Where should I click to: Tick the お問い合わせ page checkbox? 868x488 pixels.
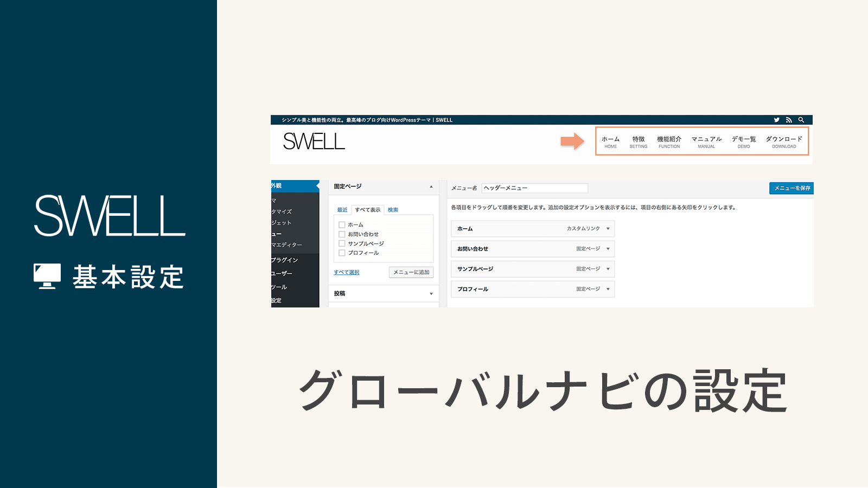coord(342,234)
